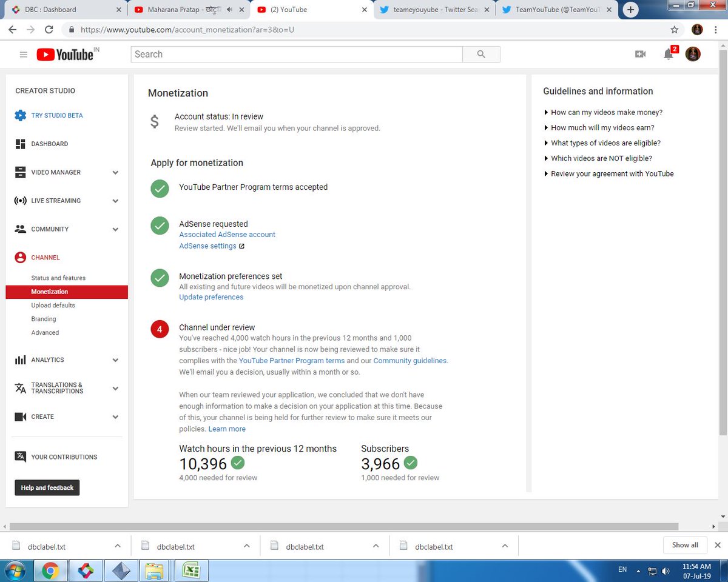The width and height of the screenshot is (728, 582).
Task: Click the volume icon in system tray
Action: click(666, 570)
